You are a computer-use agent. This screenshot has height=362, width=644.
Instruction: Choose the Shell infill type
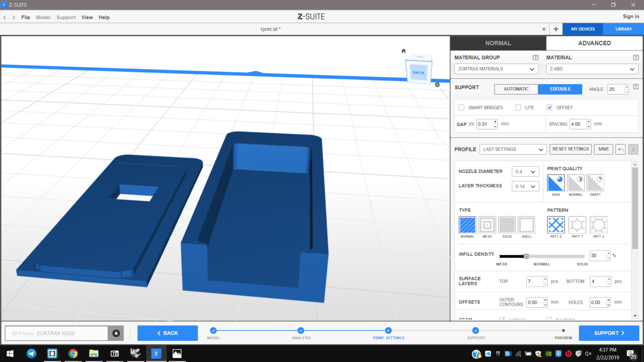click(x=527, y=225)
